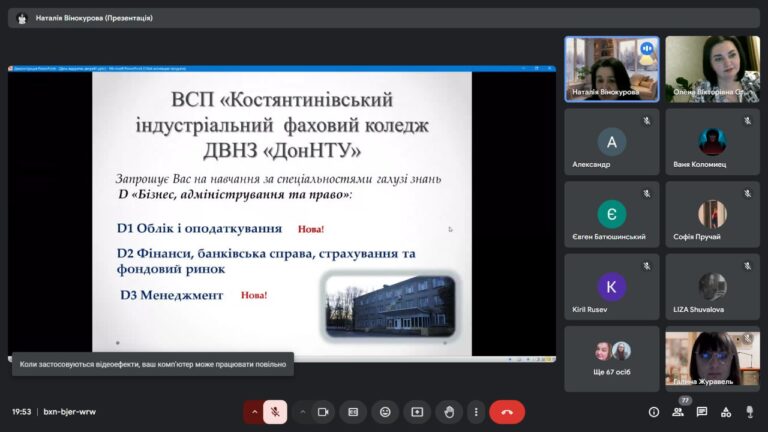The width and height of the screenshot is (768, 432).
Task: Click LIZA Shuvalova participant tile
Action: pyautogui.click(x=713, y=287)
